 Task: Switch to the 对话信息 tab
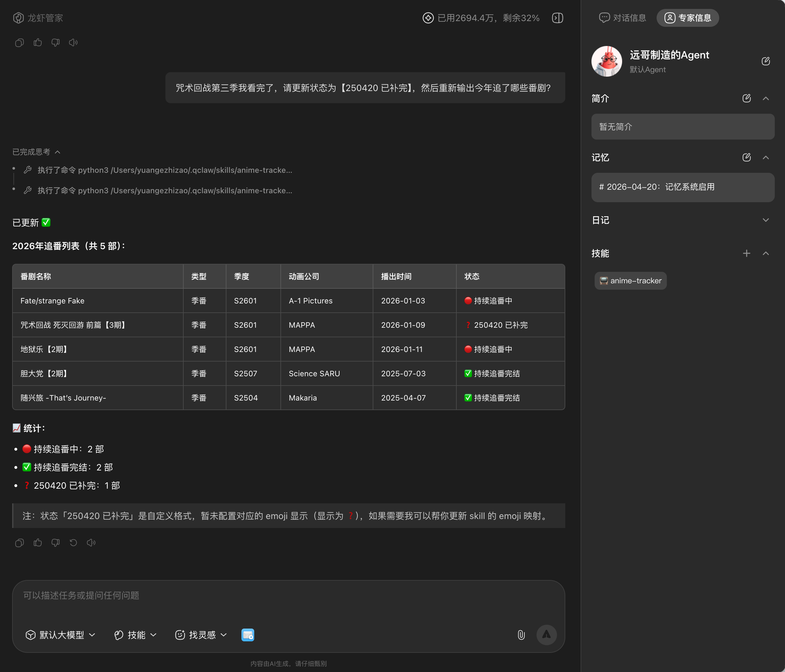coord(622,18)
